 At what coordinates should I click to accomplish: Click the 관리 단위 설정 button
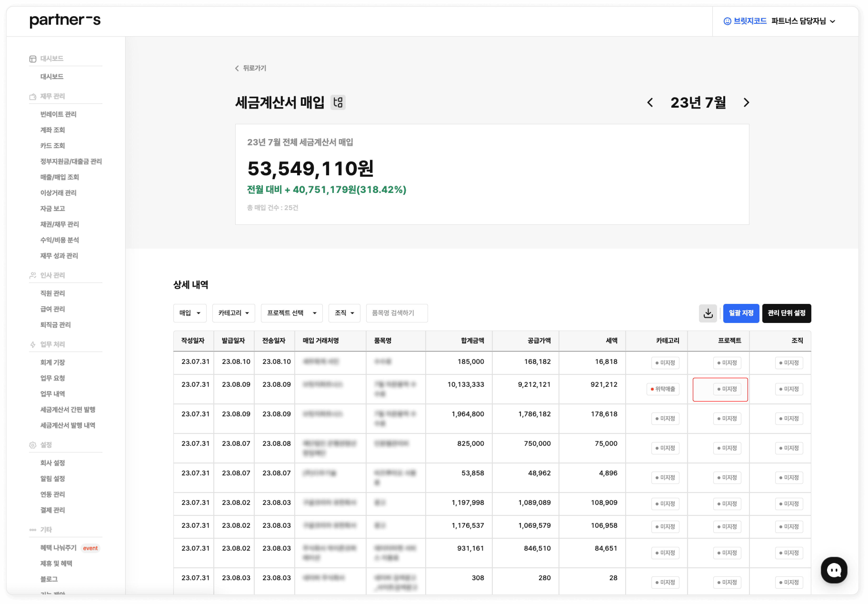(786, 313)
